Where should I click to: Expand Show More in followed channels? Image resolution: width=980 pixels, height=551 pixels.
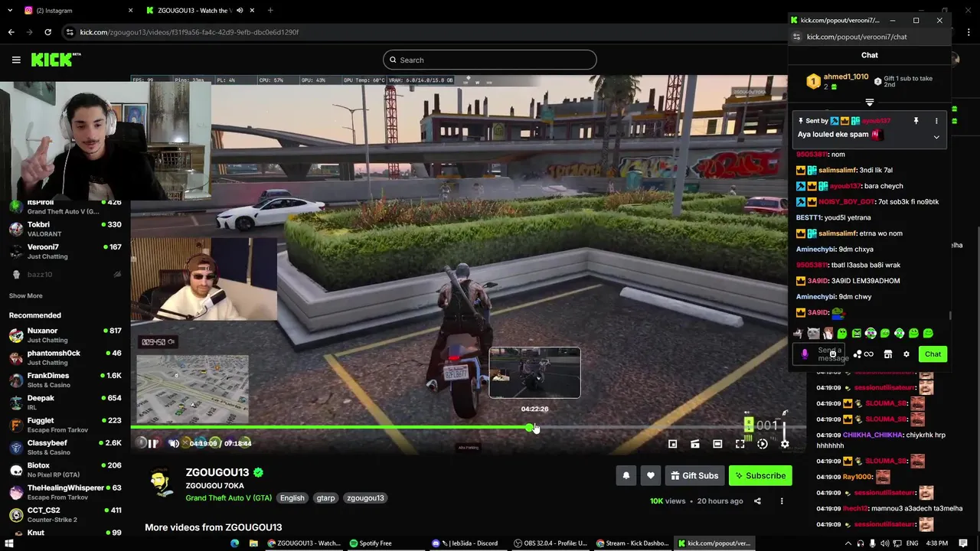pos(25,295)
